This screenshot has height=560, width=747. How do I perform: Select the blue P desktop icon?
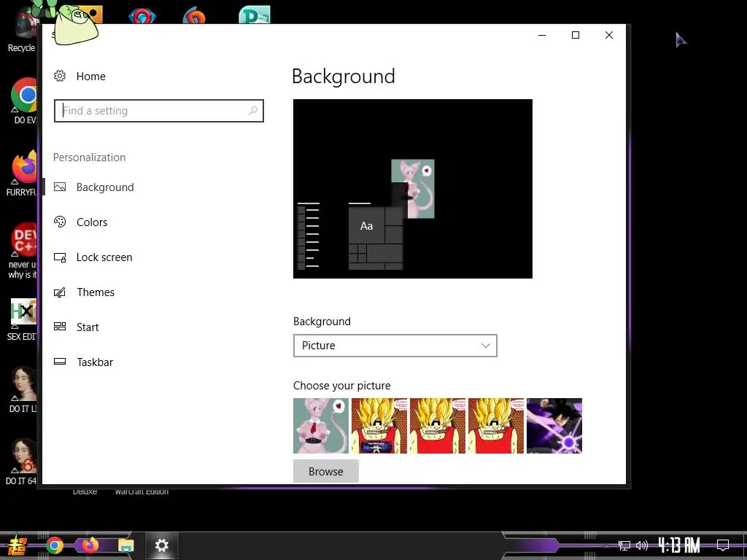(255, 15)
